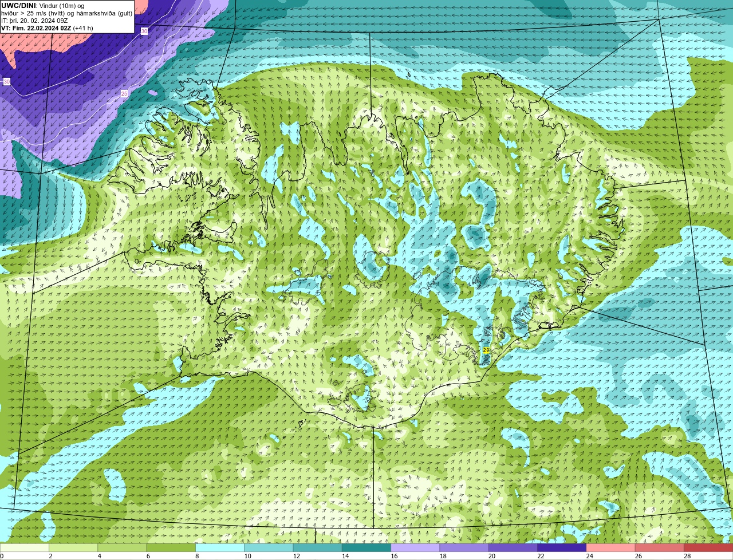Click the '20' legend scale number
Image resolution: width=733 pixels, height=560 pixels.
[492, 556]
